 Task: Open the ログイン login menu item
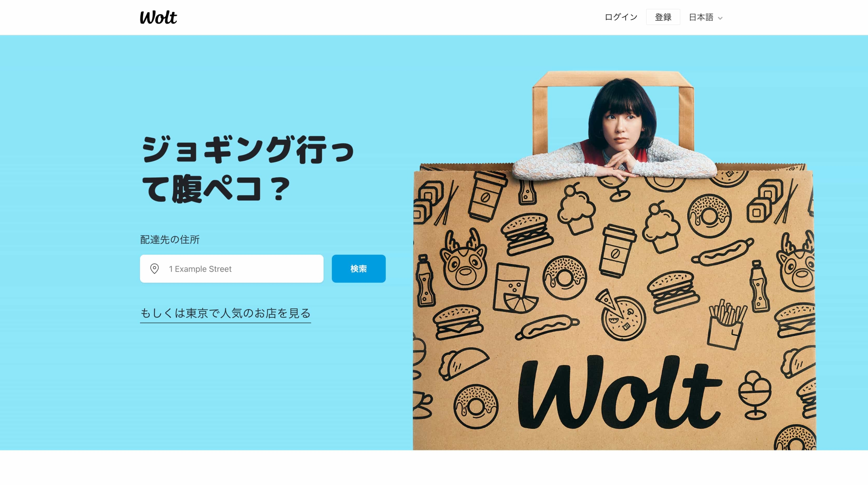point(621,17)
